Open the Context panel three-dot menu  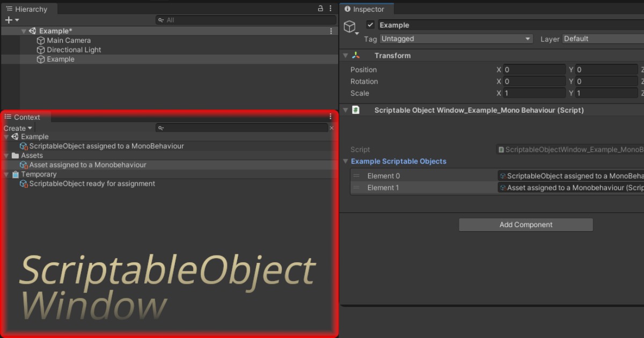click(331, 116)
